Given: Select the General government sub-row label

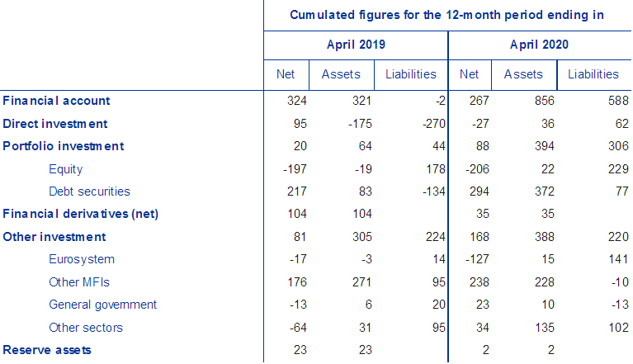Looking at the screenshot, I should click(x=102, y=305).
